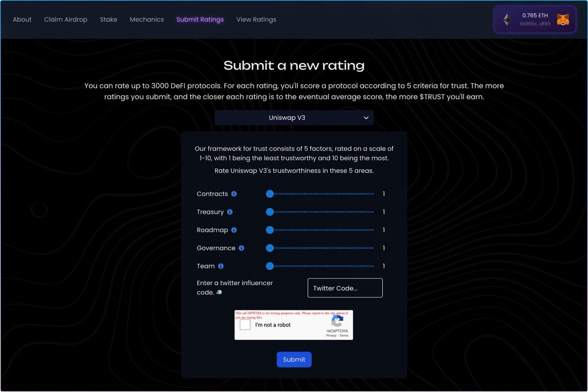
Task: Navigate to the Stake section
Action: coord(108,20)
